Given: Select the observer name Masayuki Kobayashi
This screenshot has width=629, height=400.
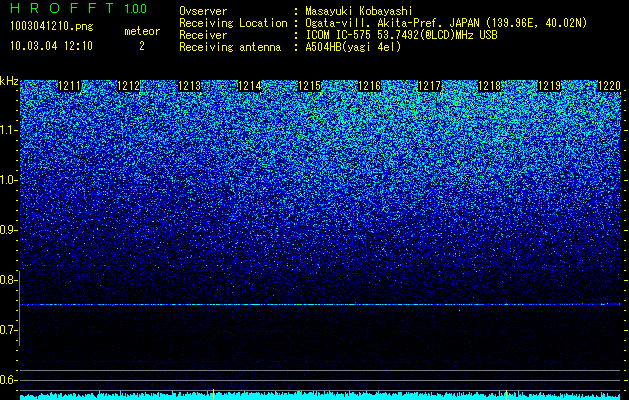Looking at the screenshot, I should (359, 11).
